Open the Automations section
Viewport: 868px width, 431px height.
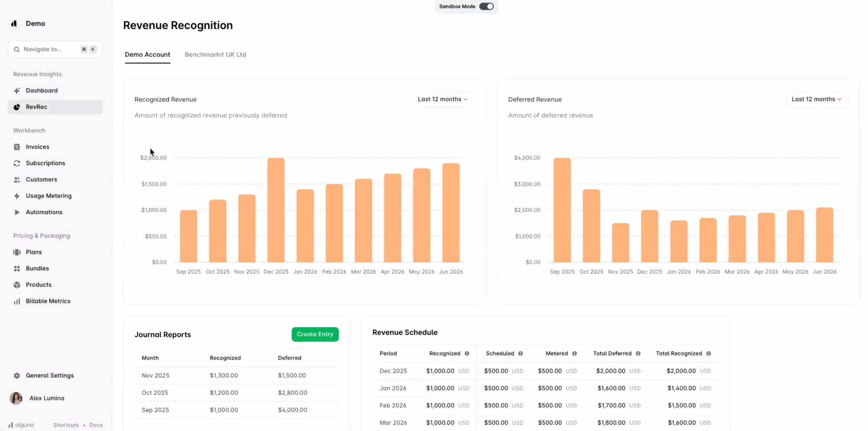click(43, 212)
